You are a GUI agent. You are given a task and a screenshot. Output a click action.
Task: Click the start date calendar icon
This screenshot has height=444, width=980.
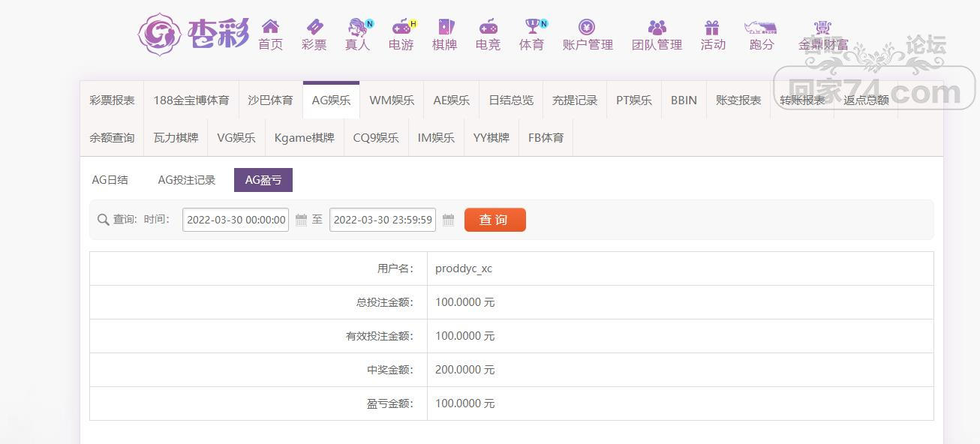click(301, 220)
